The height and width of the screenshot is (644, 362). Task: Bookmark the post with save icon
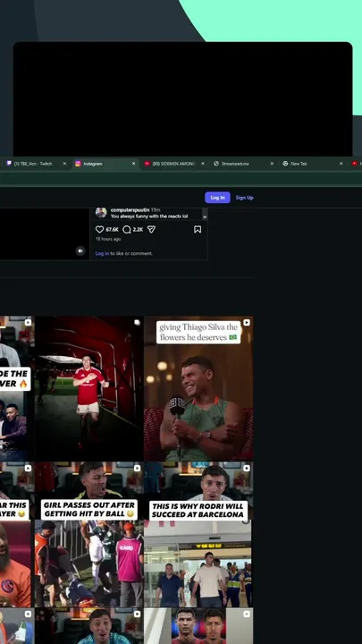pos(198,229)
